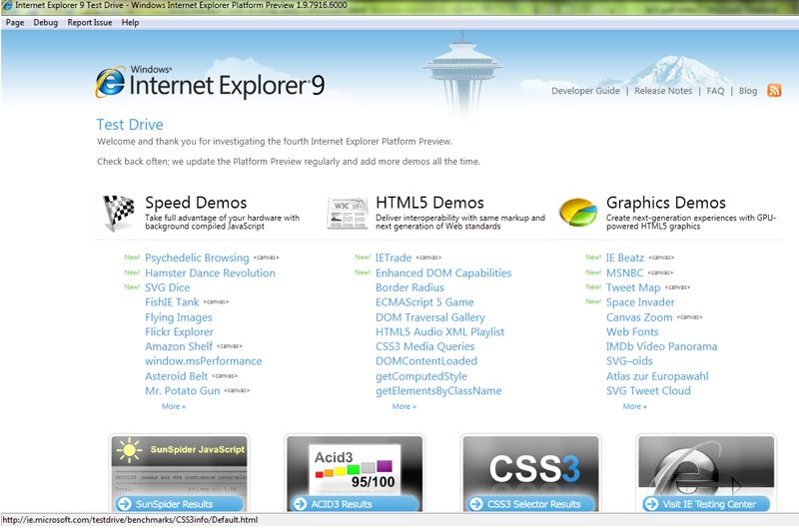Open Hamster Dance Revolution demo
Image resolution: width=799 pixels, height=532 pixels.
pos(210,272)
